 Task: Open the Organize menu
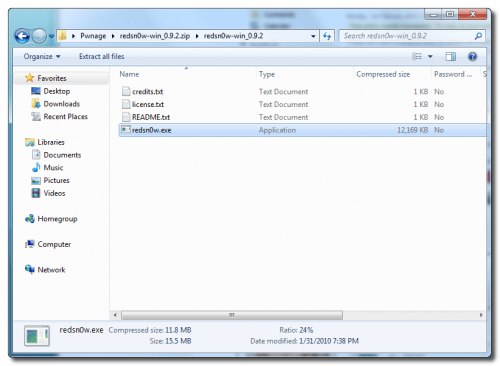42,56
